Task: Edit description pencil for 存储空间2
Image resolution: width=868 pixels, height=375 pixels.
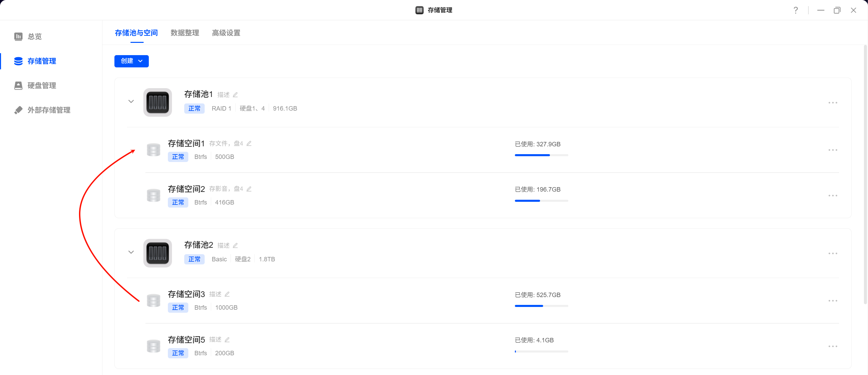Action: [x=249, y=189]
